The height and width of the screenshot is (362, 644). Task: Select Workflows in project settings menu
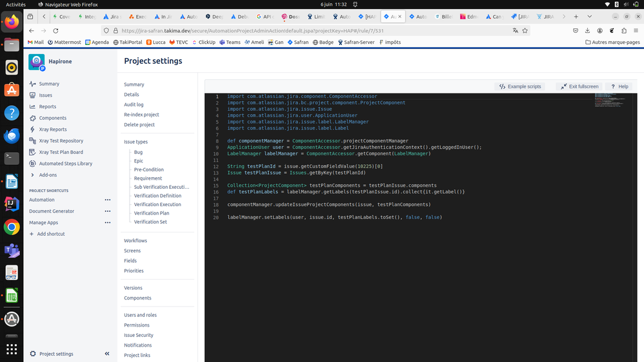[135, 240]
